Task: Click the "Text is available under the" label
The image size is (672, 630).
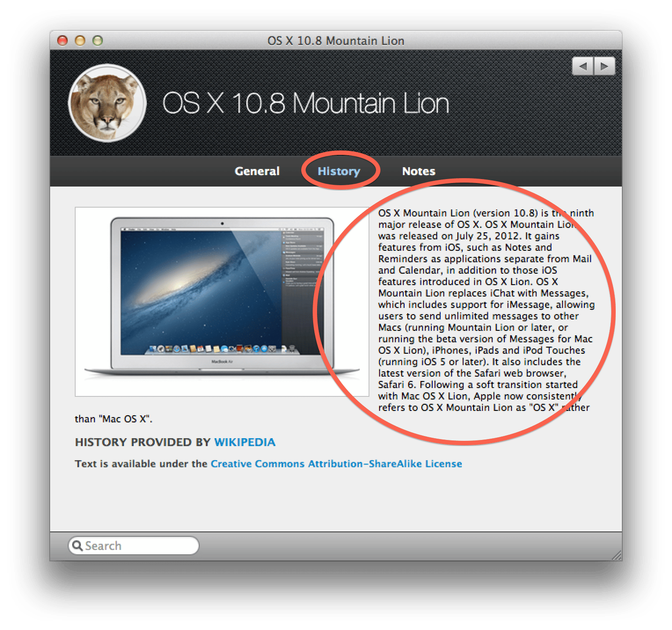Action: (141, 464)
